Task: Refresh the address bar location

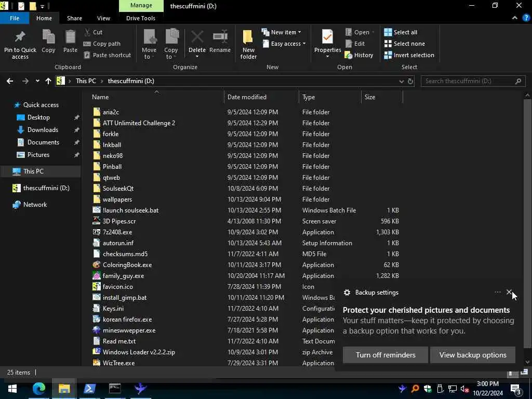Action: [410, 81]
